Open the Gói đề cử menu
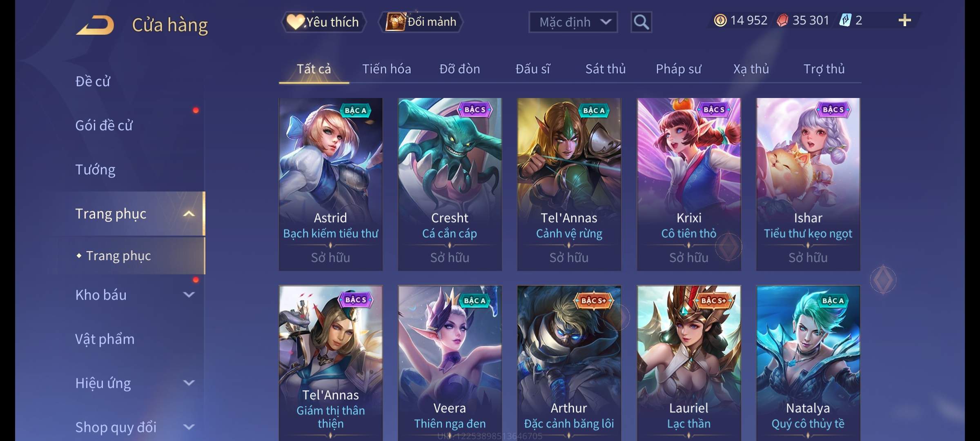This screenshot has width=980, height=441. click(104, 125)
